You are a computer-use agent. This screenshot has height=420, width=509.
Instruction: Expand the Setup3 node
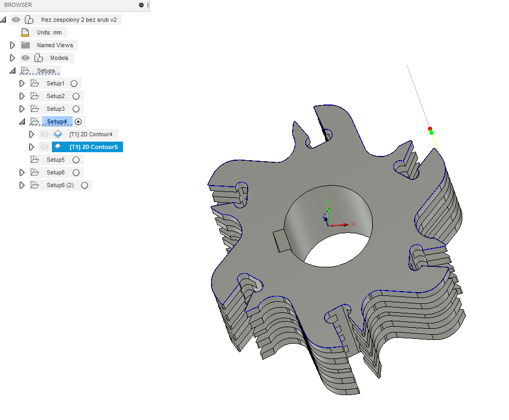22,109
